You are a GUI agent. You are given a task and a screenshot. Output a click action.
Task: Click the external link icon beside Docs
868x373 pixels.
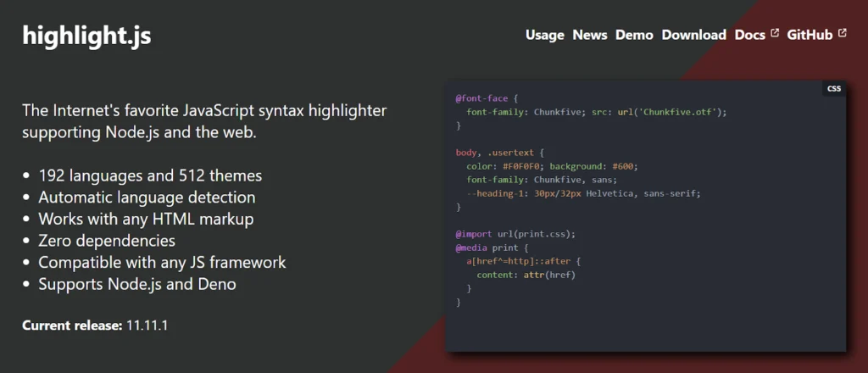pos(775,33)
